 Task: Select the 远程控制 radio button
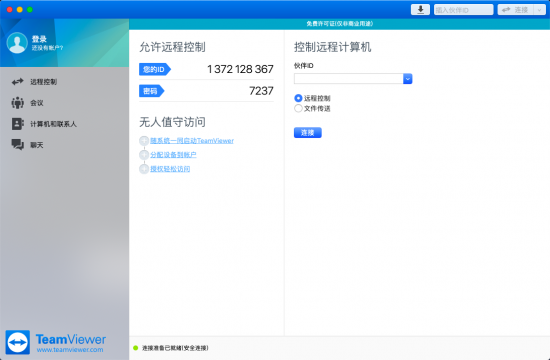point(298,98)
